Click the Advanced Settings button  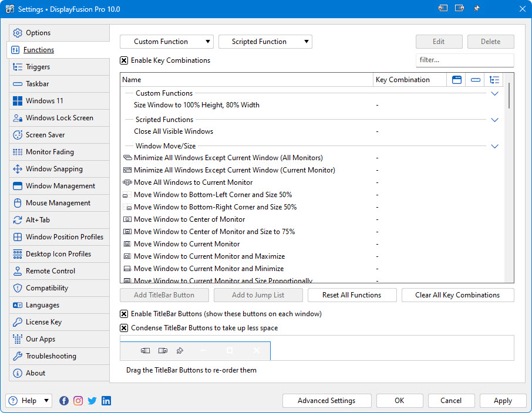tap(326, 401)
